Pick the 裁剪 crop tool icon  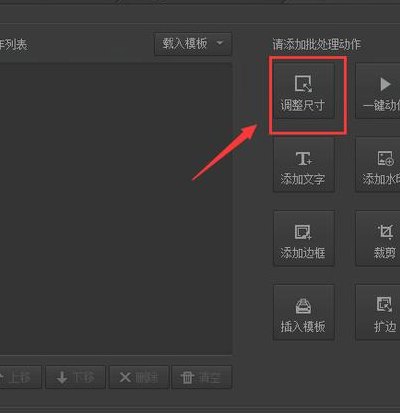[385, 232]
